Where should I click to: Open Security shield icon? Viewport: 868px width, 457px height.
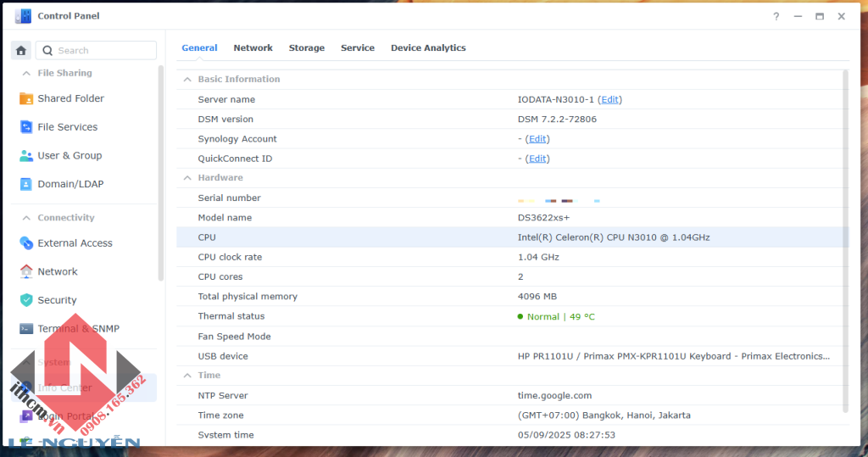pyautogui.click(x=26, y=300)
